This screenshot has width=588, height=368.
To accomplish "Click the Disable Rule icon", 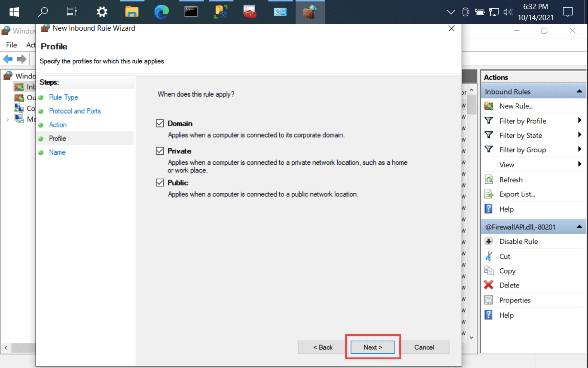I will point(489,241).
